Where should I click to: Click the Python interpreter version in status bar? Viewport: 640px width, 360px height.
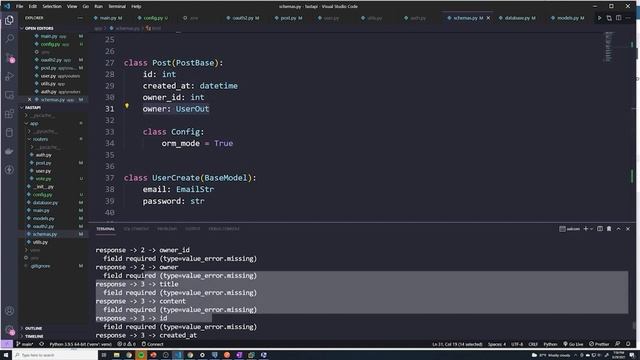(x=80, y=344)
